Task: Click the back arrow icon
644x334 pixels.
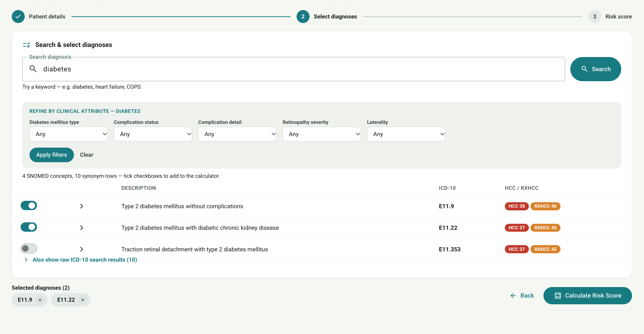Action: click(513, 296)
